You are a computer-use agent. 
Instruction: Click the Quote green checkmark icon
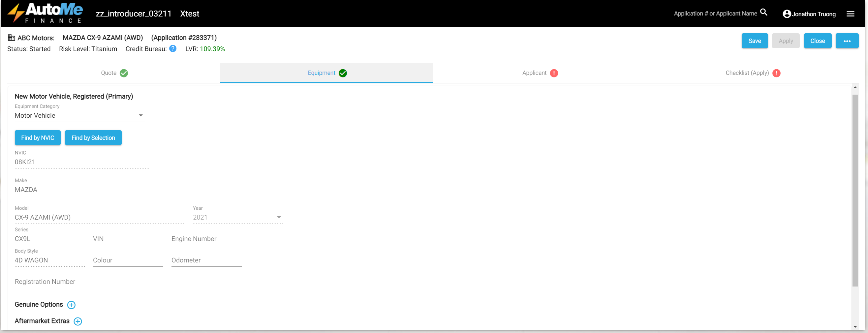tap(124, 73)
